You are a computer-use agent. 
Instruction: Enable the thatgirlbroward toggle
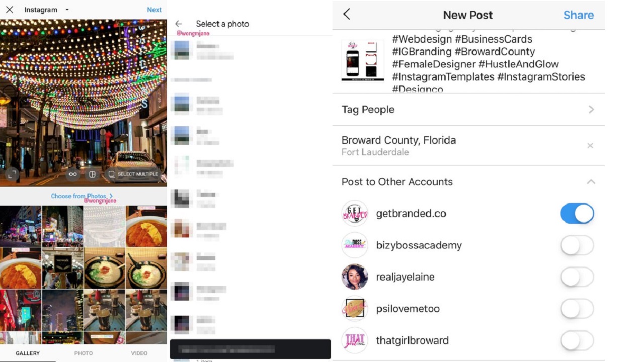(577, 340)
